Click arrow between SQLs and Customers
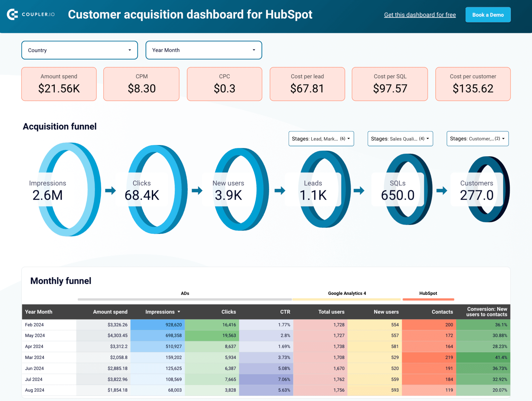Screen dimensions: 532x401 (x=442, y=190)
